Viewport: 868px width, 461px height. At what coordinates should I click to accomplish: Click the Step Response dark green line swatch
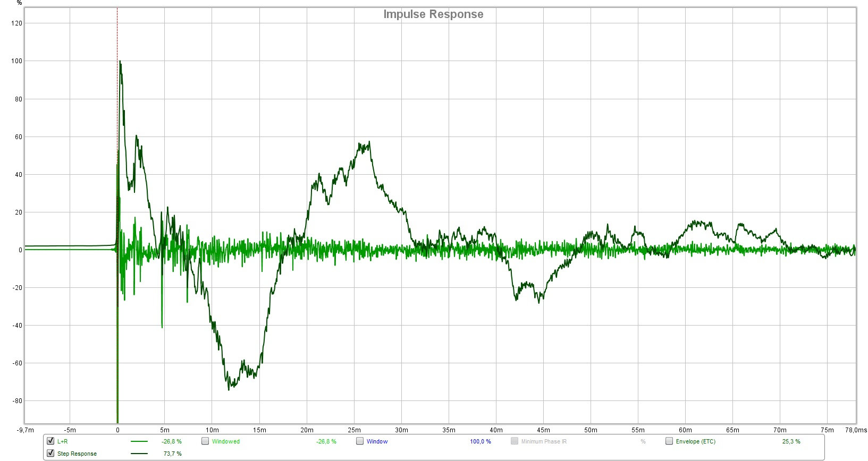point(139,454)
